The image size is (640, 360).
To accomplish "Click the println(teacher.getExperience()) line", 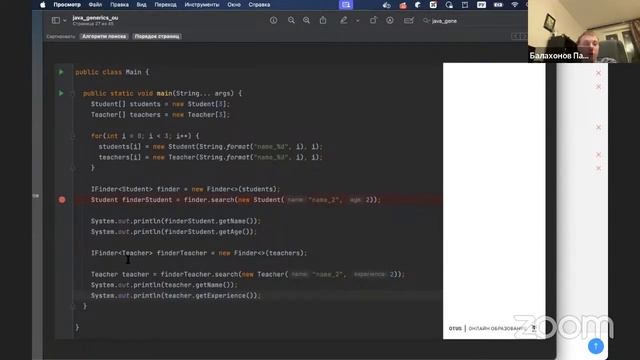I will [176, 296].
